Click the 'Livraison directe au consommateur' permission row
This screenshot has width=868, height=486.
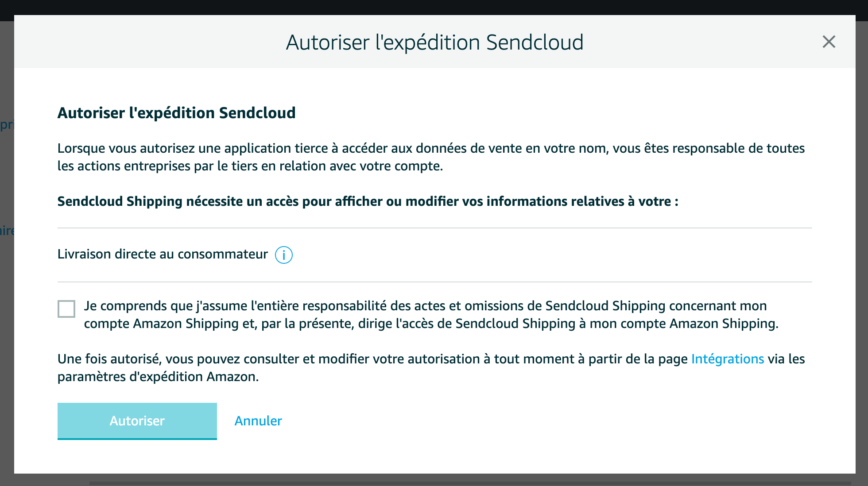(434, 255)
